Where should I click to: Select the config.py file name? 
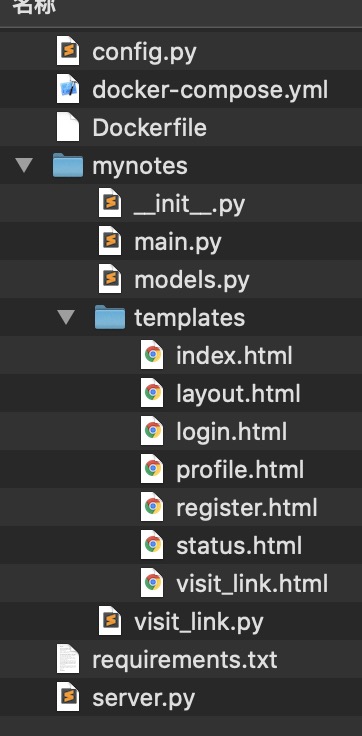click(144, 52)
